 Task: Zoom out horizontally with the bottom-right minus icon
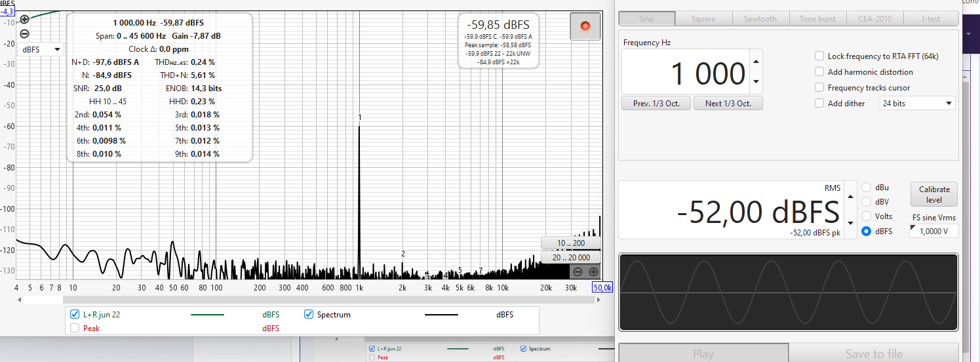(x=578, y=271)
